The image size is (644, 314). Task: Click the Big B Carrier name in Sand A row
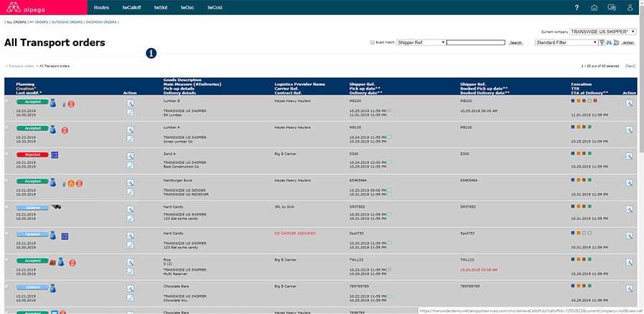(x=286, y=154)
